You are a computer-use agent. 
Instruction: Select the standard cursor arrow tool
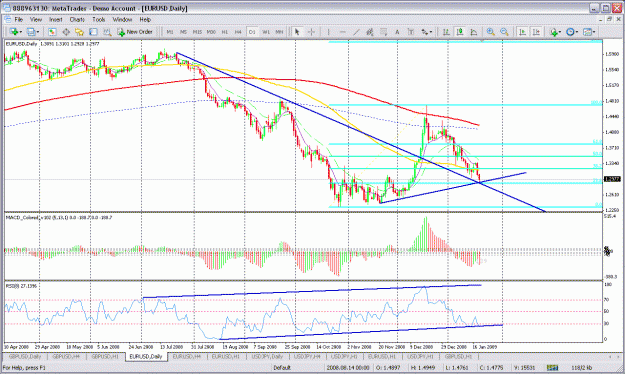tap(297, 32)
